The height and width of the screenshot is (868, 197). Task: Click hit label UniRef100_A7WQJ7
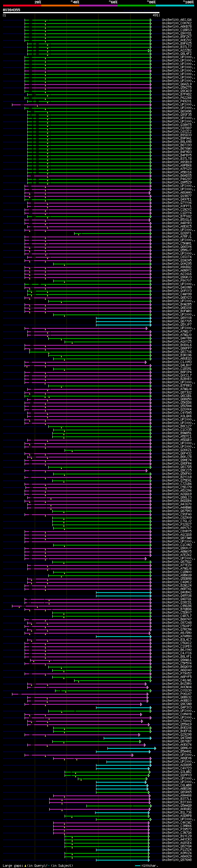177,331
